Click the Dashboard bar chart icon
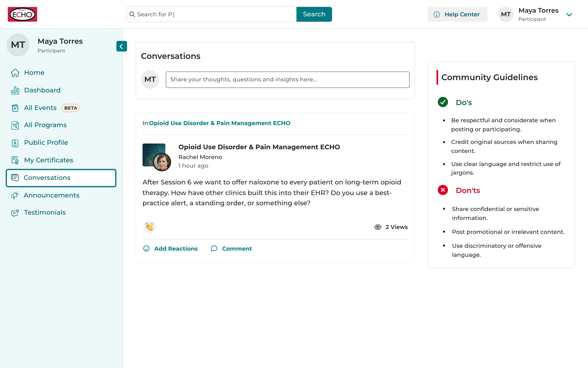This screenshot has width=588, height=368. [x=15, y=90]
